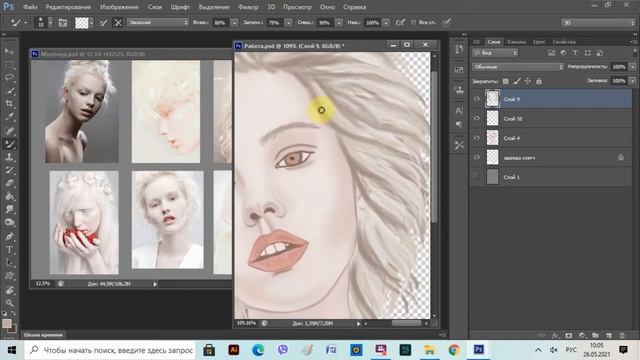
Task: Open the Фильтр menu
Action: pos(248,7)
